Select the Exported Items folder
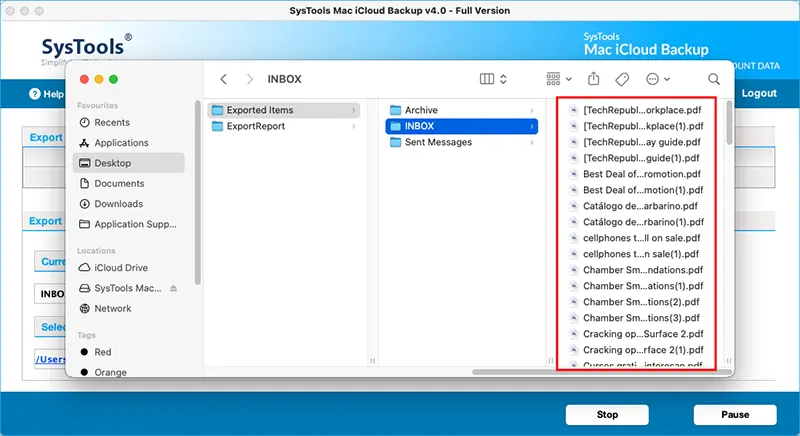This screenshot has width=800, height=436. click(x=283, y=110)
